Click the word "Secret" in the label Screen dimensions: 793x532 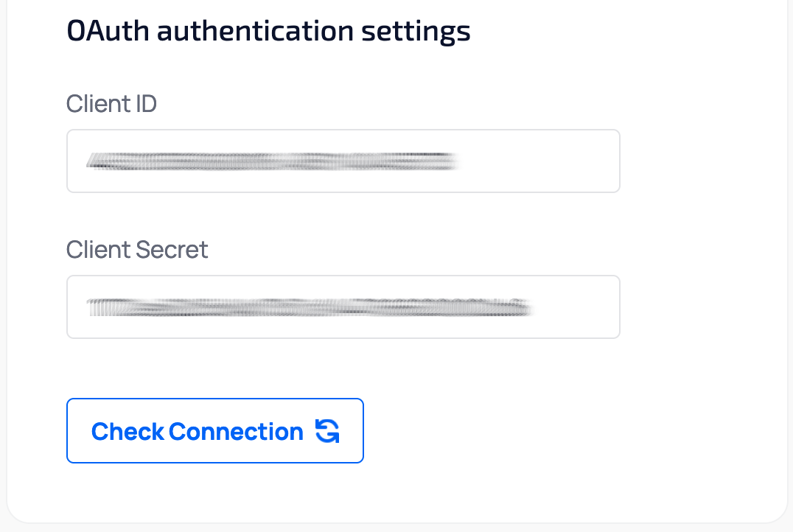coord(172,250)
